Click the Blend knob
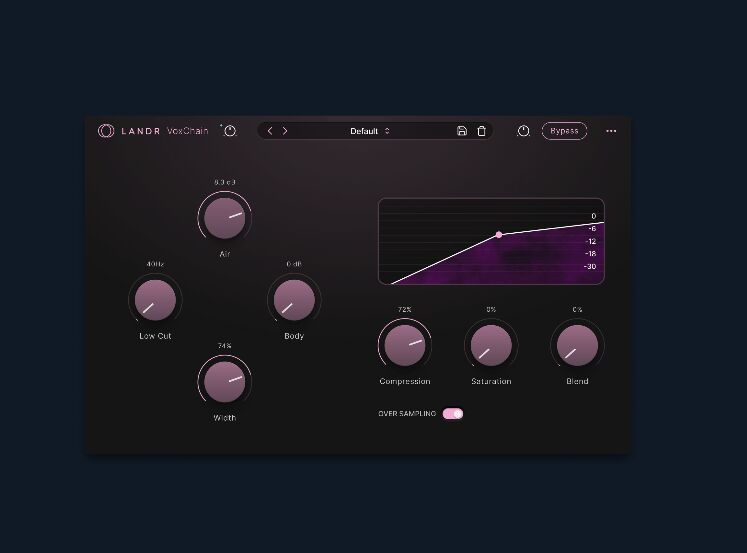 point(577,345)
